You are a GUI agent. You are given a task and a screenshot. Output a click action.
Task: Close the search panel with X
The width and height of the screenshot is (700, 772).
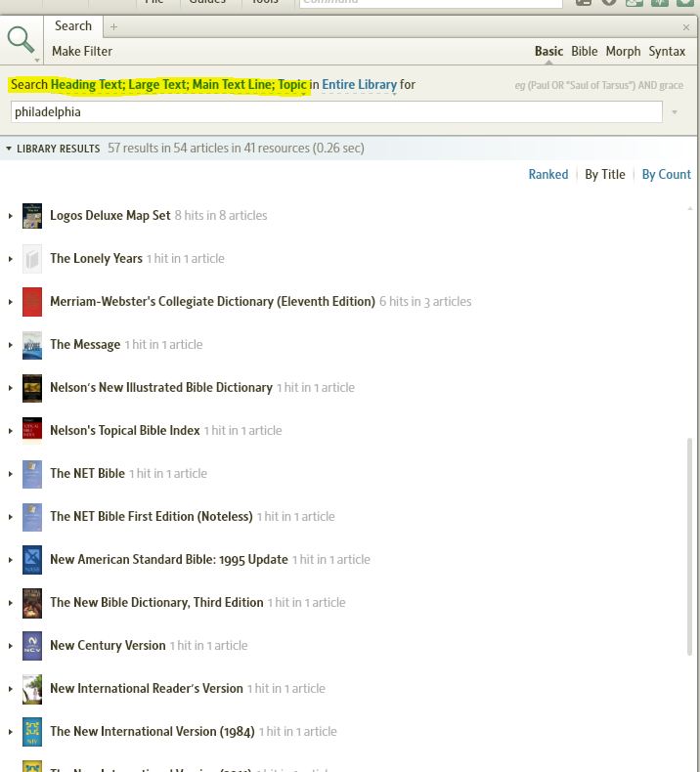click(685, 27)
